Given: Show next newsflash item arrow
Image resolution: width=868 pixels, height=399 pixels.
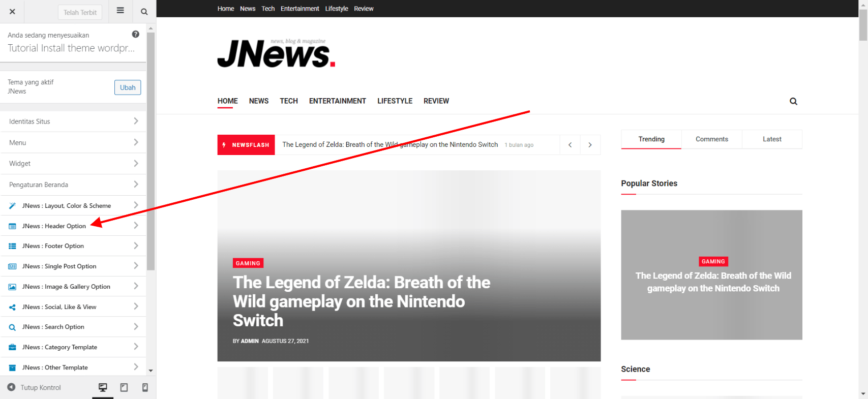Looking at the screenshot, I should click(590, 145).
